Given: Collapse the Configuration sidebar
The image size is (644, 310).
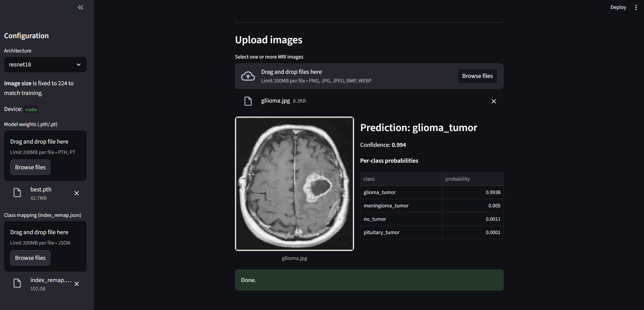Looking at the screenshot, I should [80, 7].
